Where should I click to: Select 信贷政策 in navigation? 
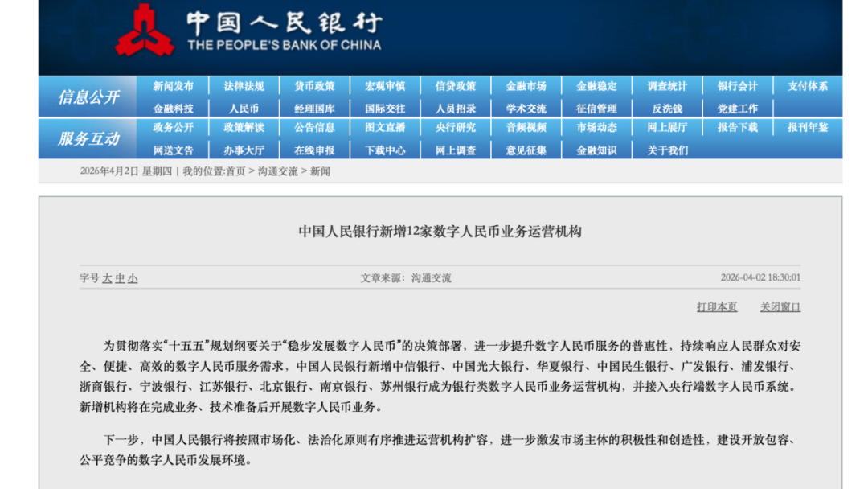456,86
